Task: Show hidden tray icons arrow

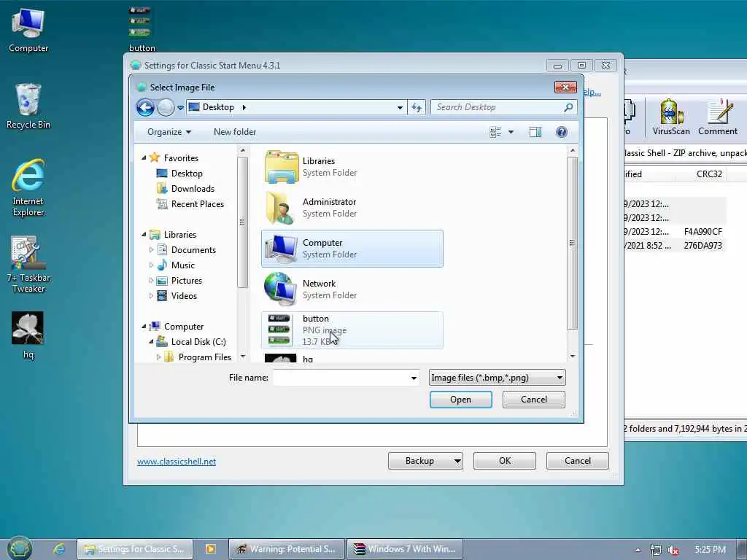Action: pyautogui.click(x=638, y=550)
